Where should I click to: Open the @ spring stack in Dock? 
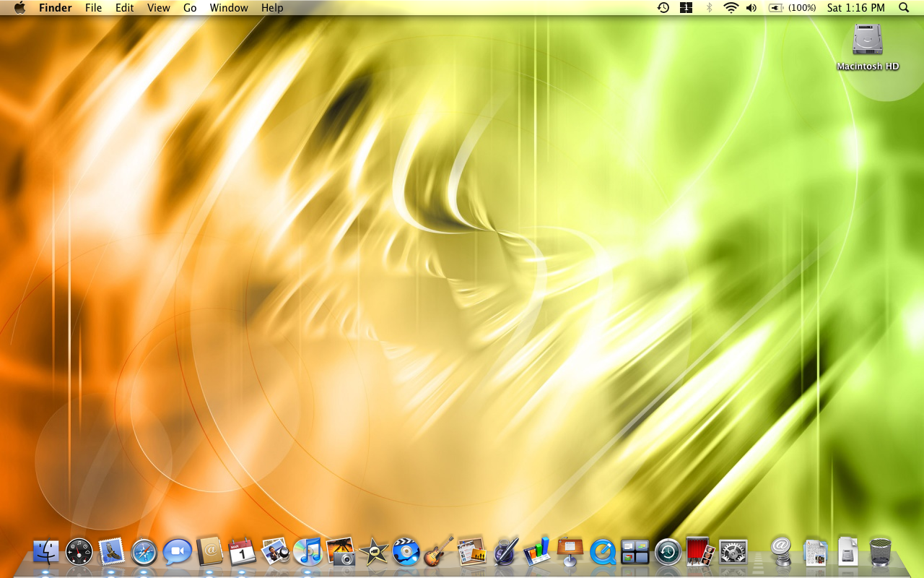[782, 553]
